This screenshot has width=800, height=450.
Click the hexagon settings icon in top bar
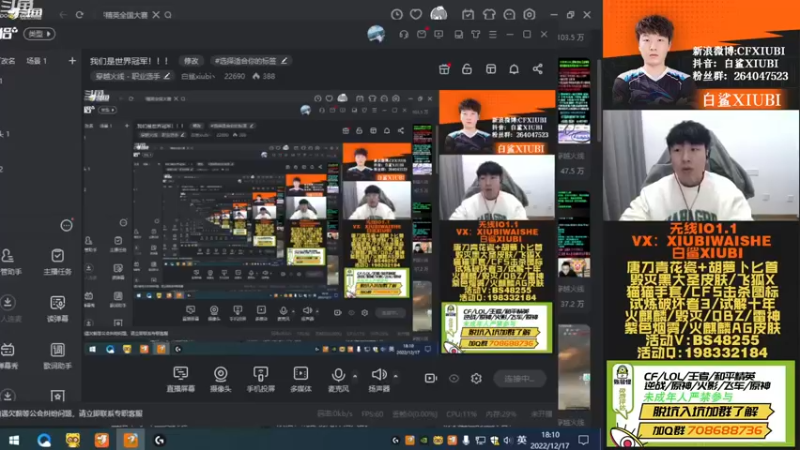click(530, 15)
